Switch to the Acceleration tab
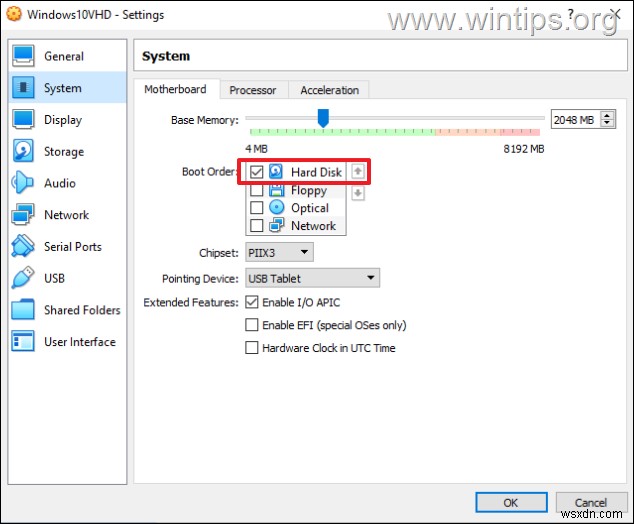Viewport: 634px width, 524px height. click(330, 90)
